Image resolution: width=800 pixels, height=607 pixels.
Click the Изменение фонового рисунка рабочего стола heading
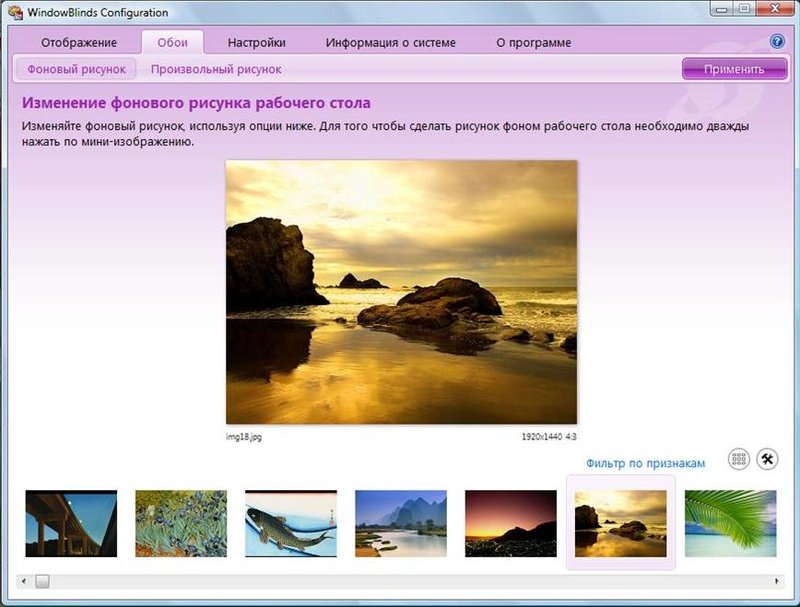(x=196, y=103)
